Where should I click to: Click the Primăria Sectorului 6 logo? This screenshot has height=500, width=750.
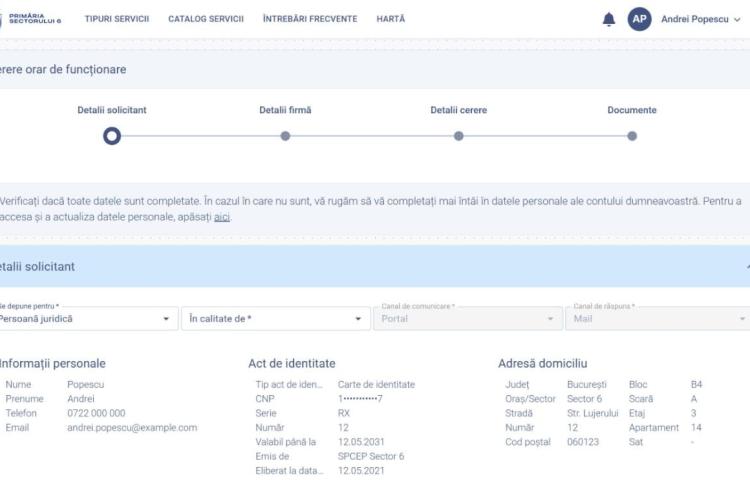31,19
